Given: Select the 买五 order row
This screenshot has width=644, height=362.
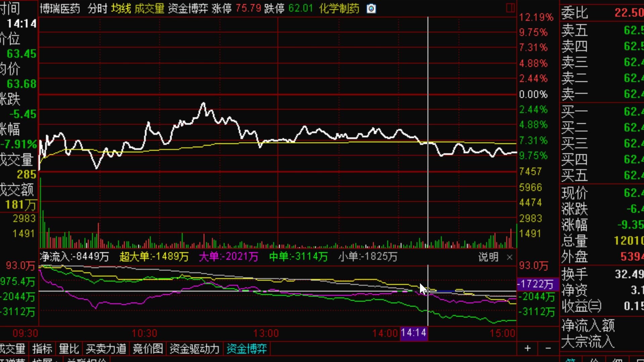Looking at the screenshot, I should click(602, 175).
